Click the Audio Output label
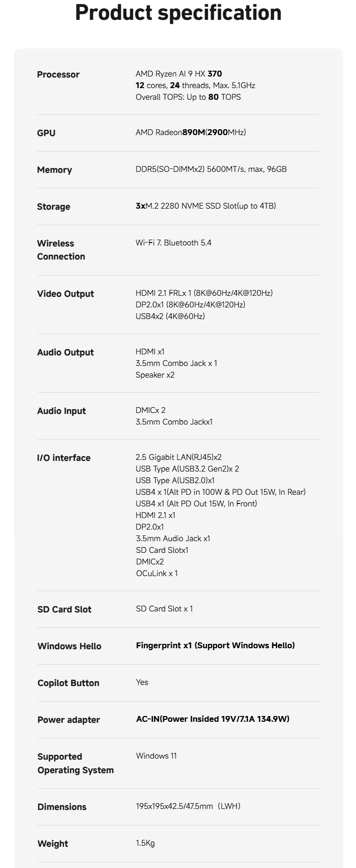356x868 pixels. 65,352
